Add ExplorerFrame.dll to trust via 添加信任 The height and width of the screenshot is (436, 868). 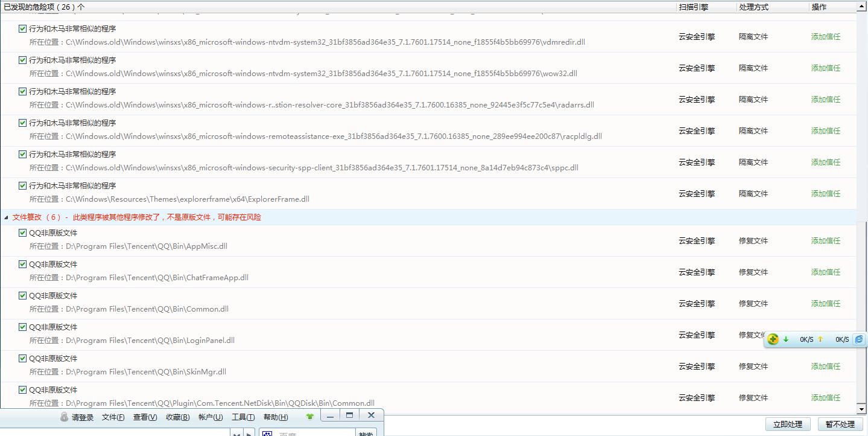click(826, 193)
